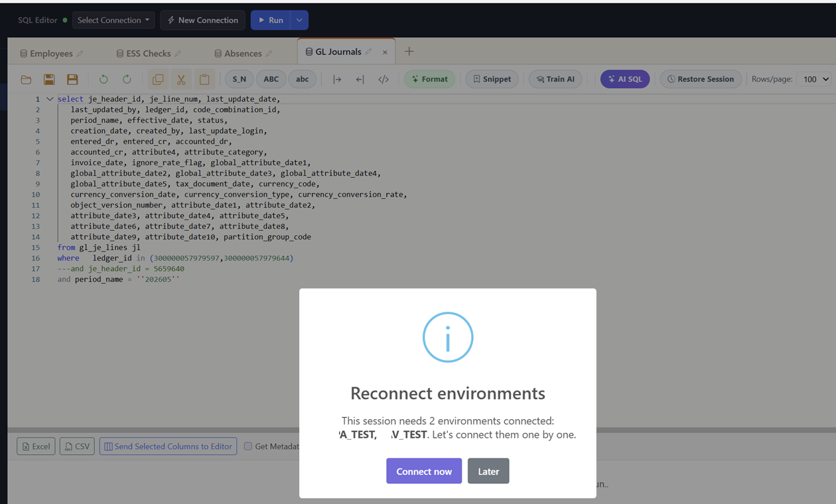
Task: Toggle the Get Metadata checkbox
Action: coord(248,446)
